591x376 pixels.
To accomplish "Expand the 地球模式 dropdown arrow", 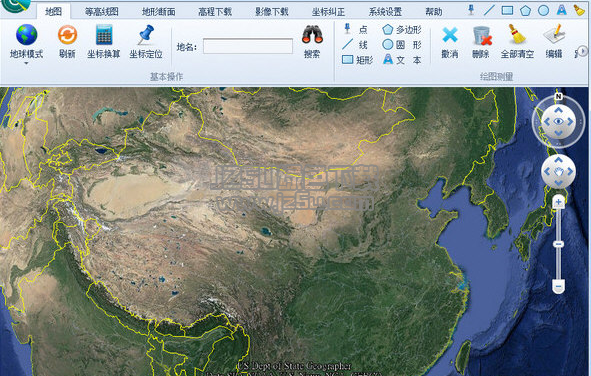I will coord(26,63).
